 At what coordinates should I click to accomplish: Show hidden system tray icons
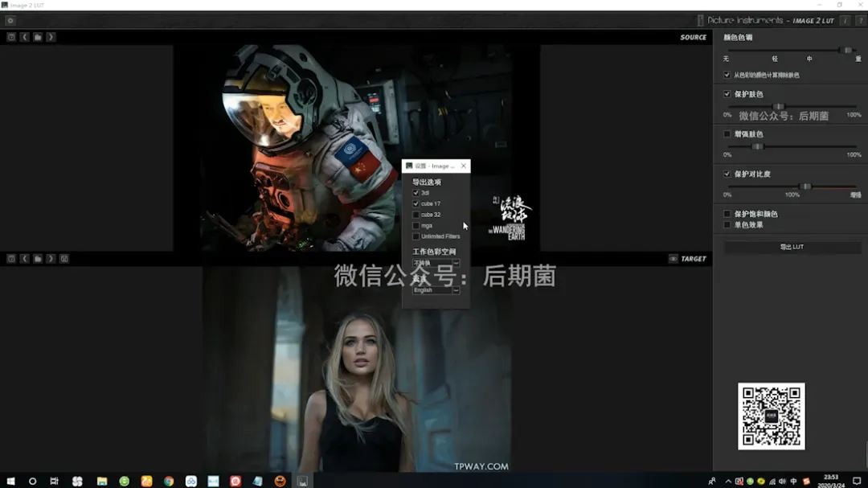pos(728,482)
